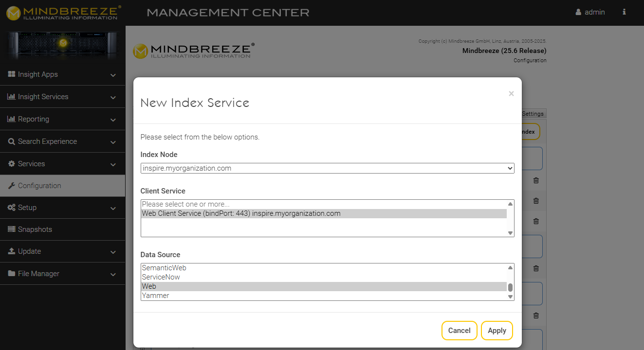The height and width of the screenshot is (350, 644).
Task: Select Web Client Service bindPort 443 option
Action: (324, 213)
